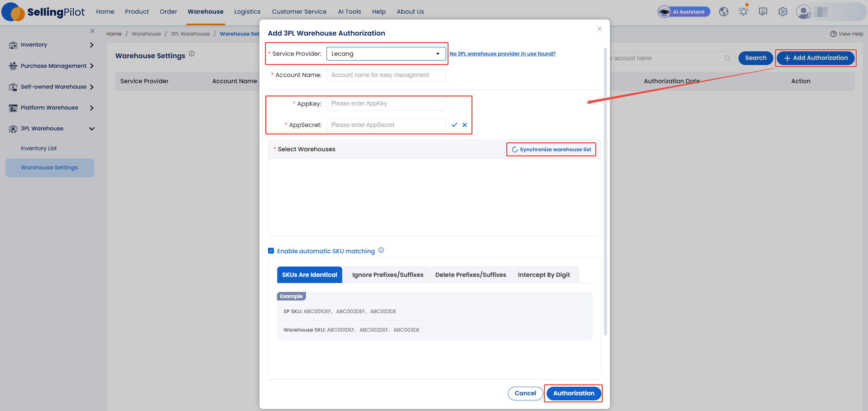Select the Intercept By Digit tab
The height and width of the screenshot is (411, 868).
pos(544,275)
